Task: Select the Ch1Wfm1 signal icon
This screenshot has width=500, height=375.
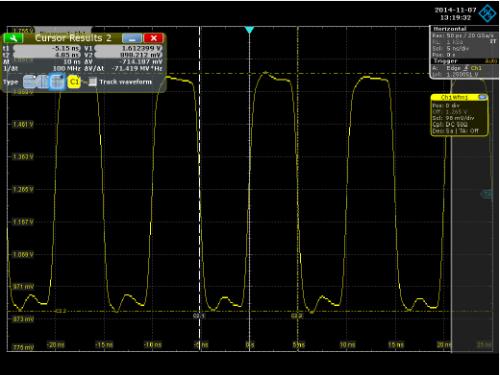Action: coord(454,97)
